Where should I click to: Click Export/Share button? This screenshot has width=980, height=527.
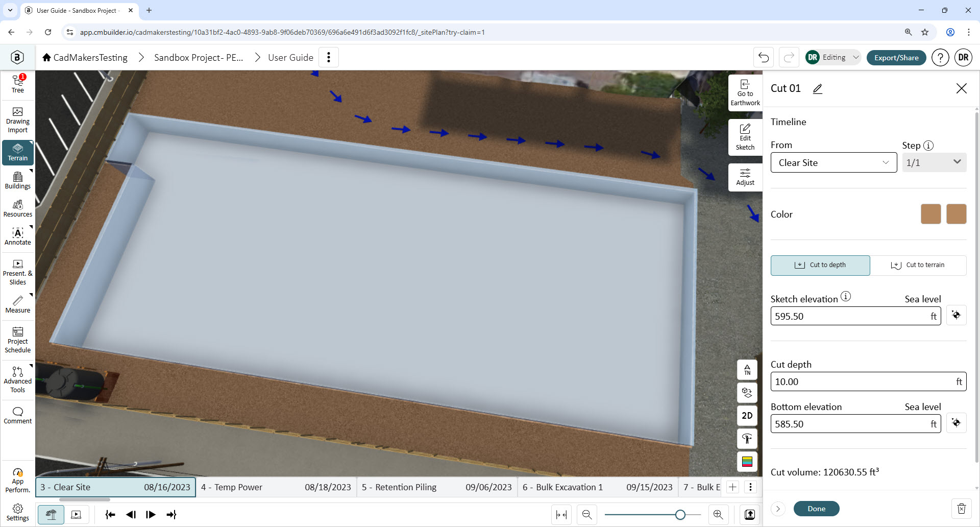click(896, 58)
